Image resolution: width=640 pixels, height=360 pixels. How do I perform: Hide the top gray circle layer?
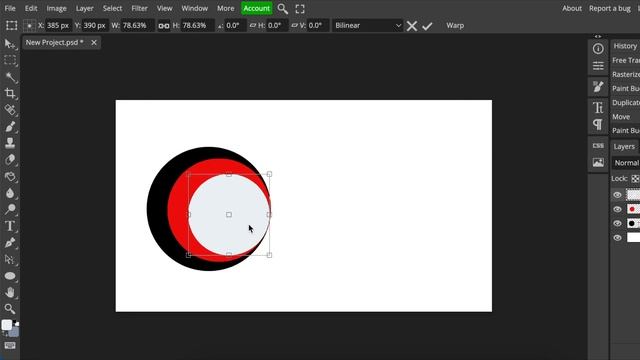pos(617,195)
